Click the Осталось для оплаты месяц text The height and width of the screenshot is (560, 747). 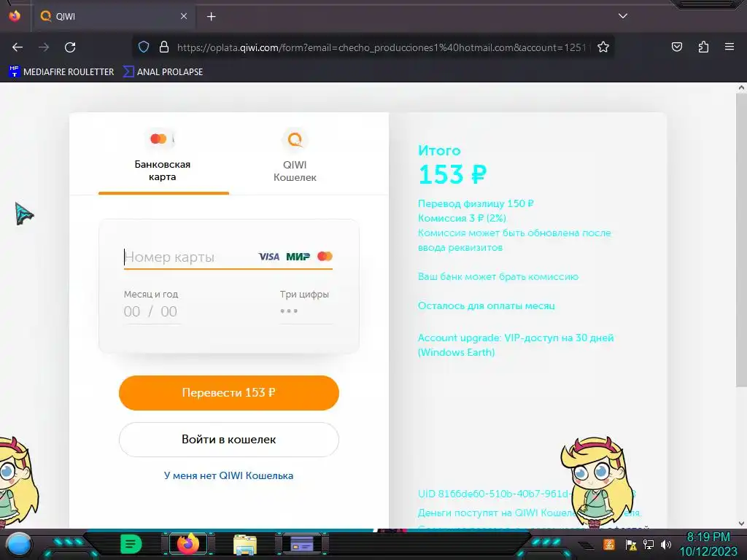tap(486, 306)
